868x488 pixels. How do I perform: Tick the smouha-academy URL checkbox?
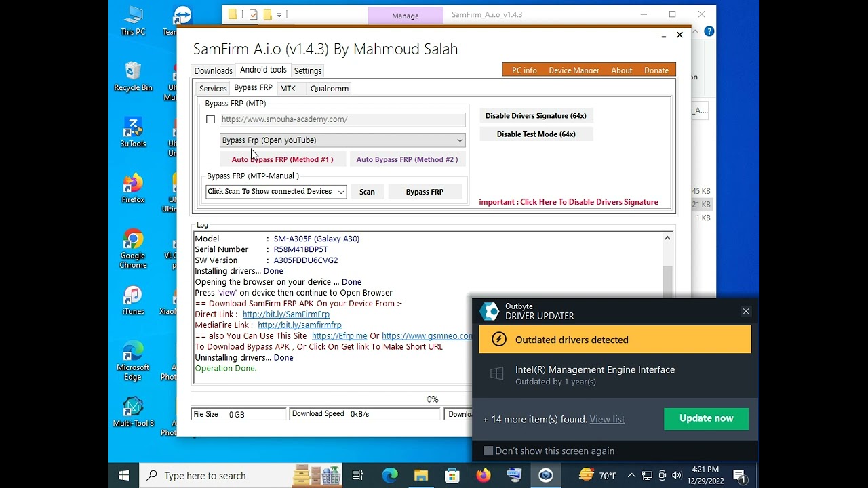(210, 119)
